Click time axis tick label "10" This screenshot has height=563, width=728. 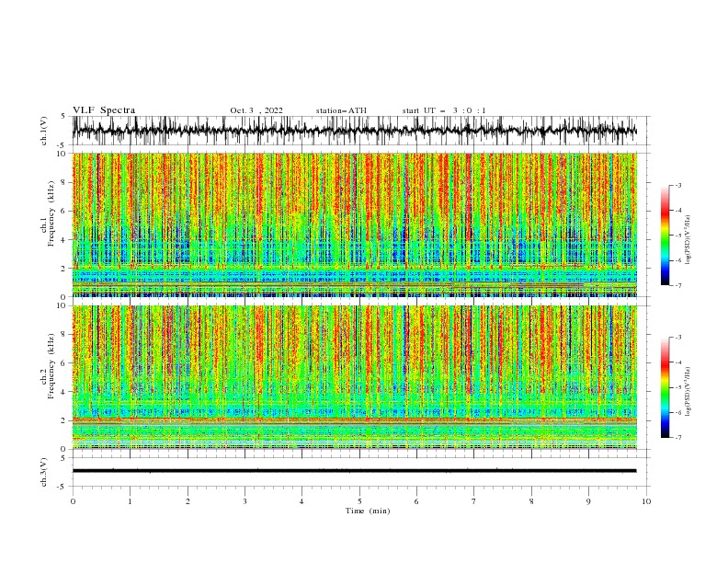click(646, 501)
